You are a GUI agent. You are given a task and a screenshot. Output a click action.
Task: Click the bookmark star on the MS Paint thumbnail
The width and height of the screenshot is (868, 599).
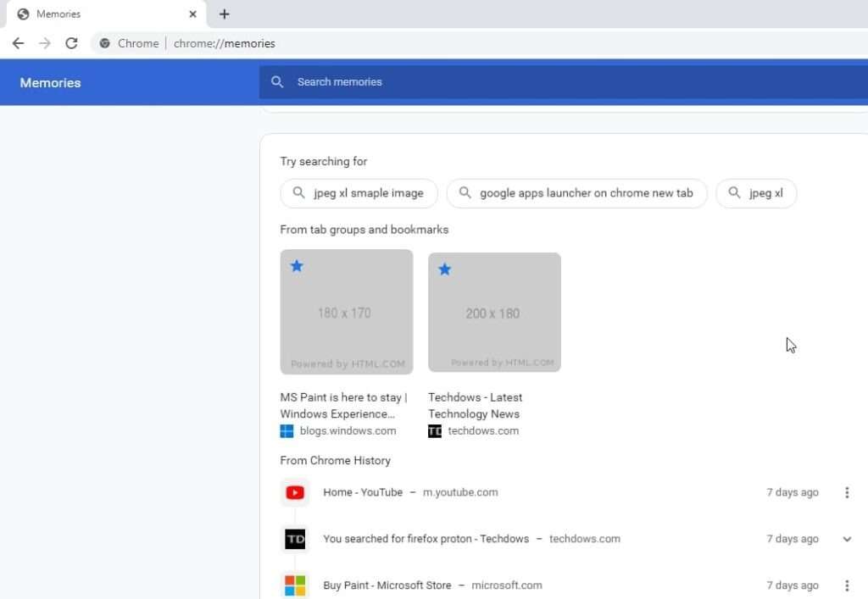coord(297,266)
